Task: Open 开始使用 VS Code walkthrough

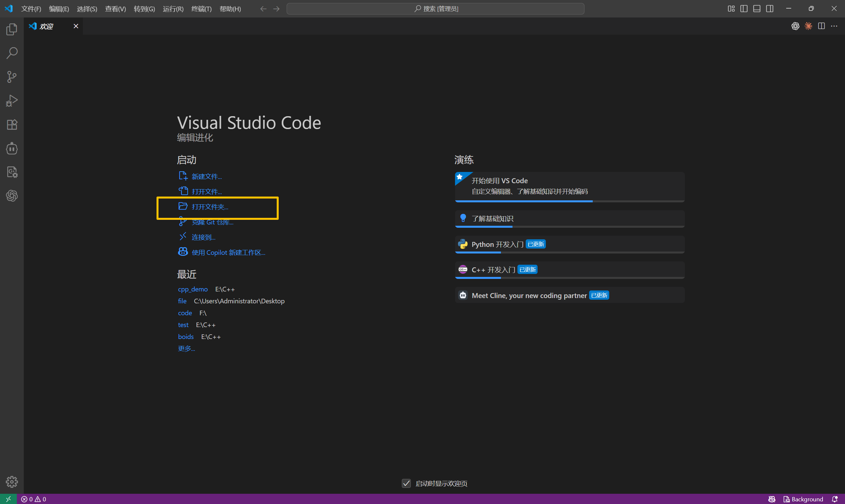Action: click(570, 187)
